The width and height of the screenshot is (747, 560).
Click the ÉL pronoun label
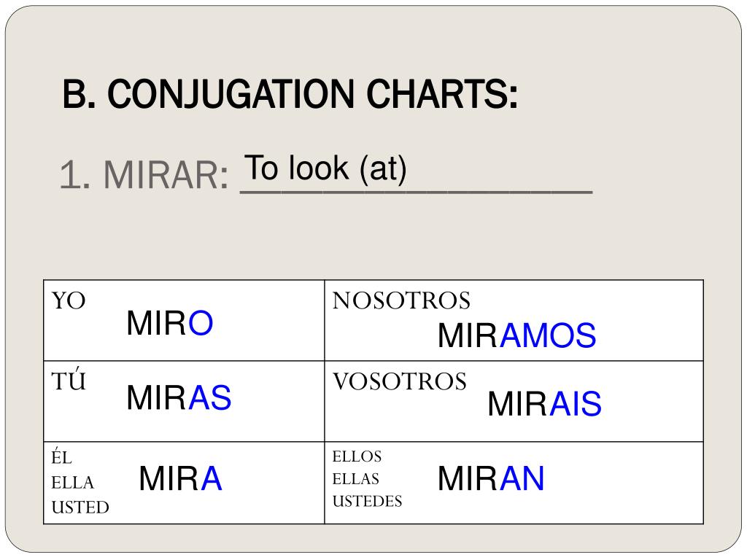[x=62, y=458]
